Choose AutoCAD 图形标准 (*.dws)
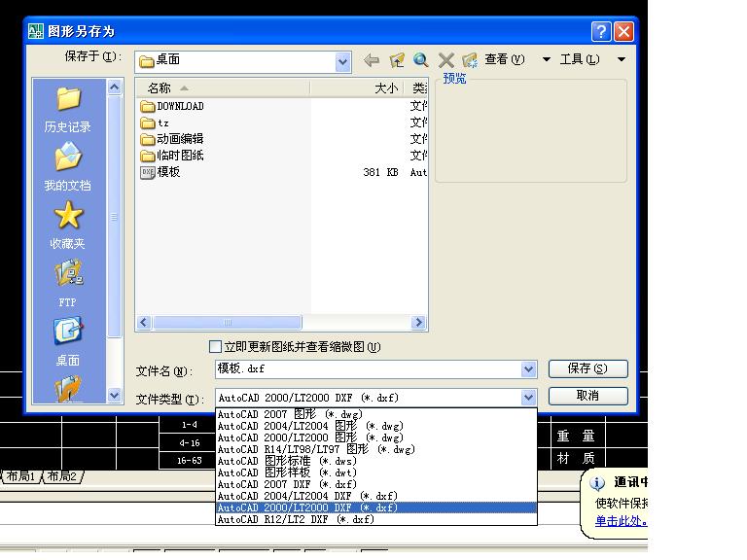The image size is (747, 560). coord(376,461)
